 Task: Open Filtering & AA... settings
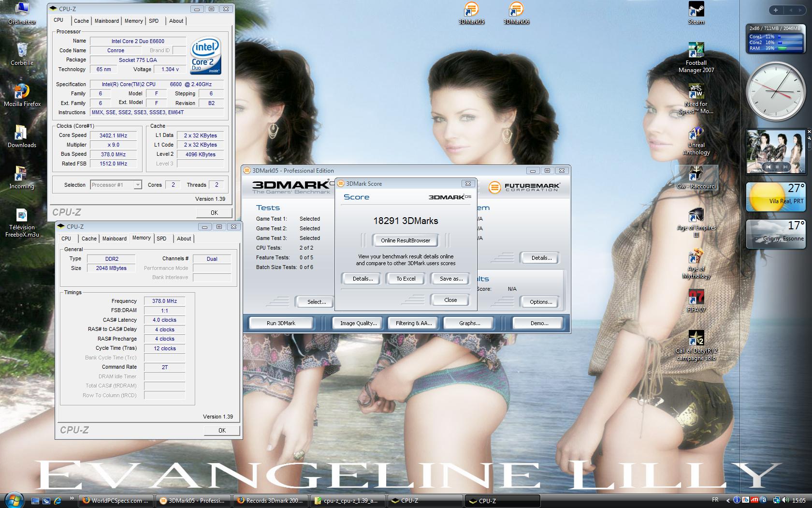coord(413,323)
